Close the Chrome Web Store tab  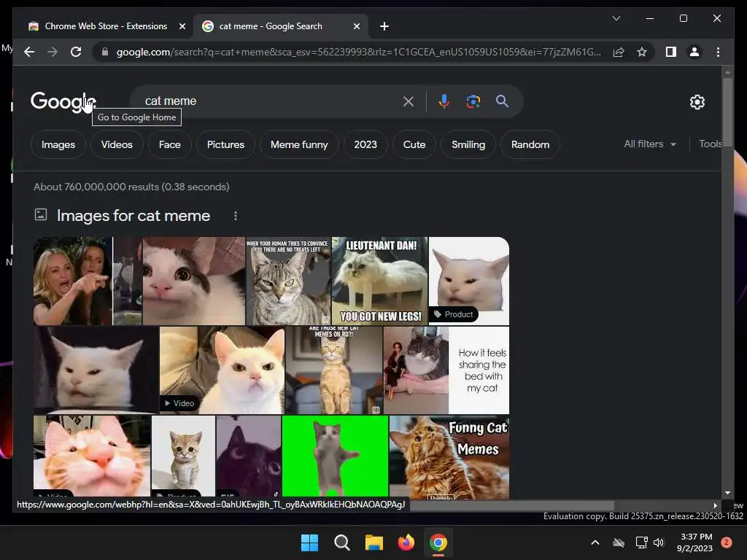(x=182, y=26)
